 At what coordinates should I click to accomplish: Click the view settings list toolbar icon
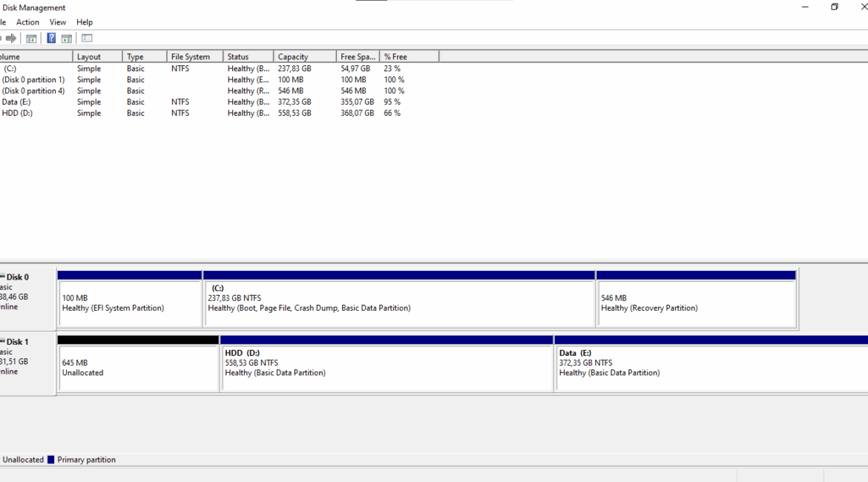(x=87, y=39)
